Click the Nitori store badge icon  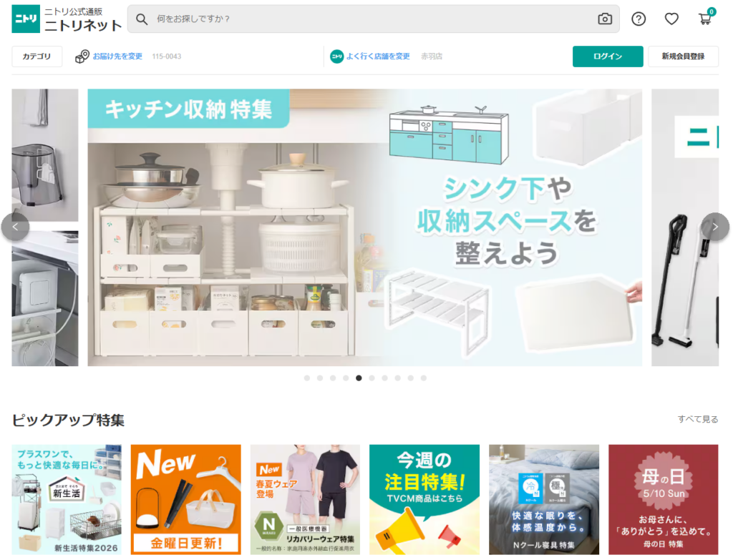(x=336, y=56)
